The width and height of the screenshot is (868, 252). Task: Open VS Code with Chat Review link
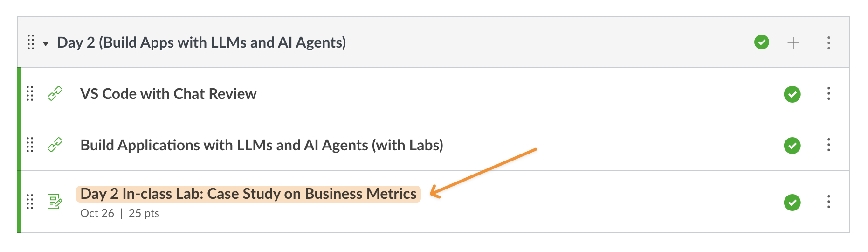coord(168,94)
